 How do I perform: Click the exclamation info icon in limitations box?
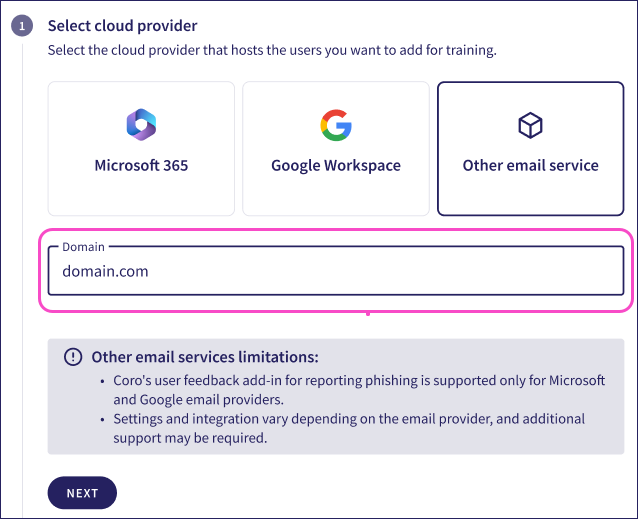point(73,357)
